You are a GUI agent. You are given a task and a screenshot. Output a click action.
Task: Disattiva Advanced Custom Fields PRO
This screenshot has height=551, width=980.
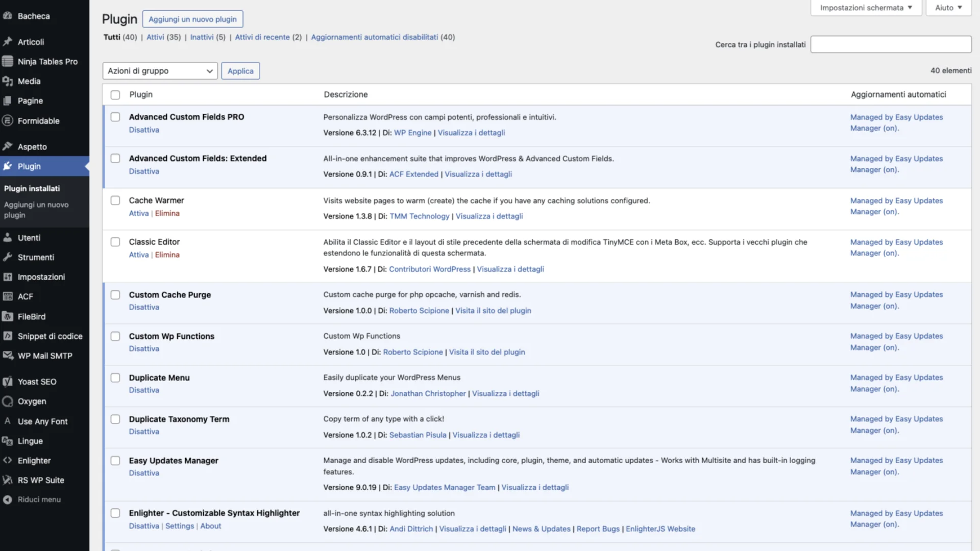pyautogui.click(x=144, y=130)
